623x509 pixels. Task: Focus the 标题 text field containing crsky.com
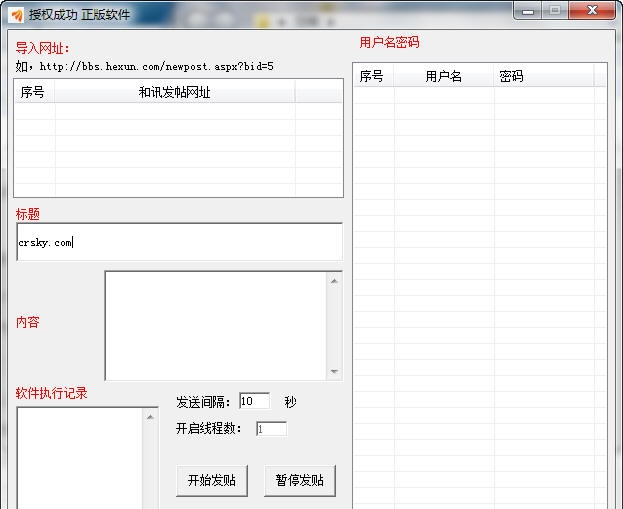coord(180,242)
